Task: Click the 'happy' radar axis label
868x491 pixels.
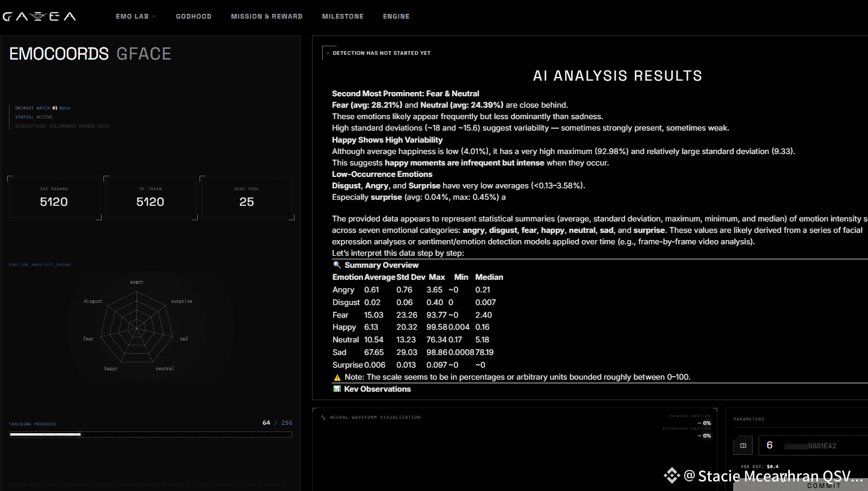Action: (111, 368)
